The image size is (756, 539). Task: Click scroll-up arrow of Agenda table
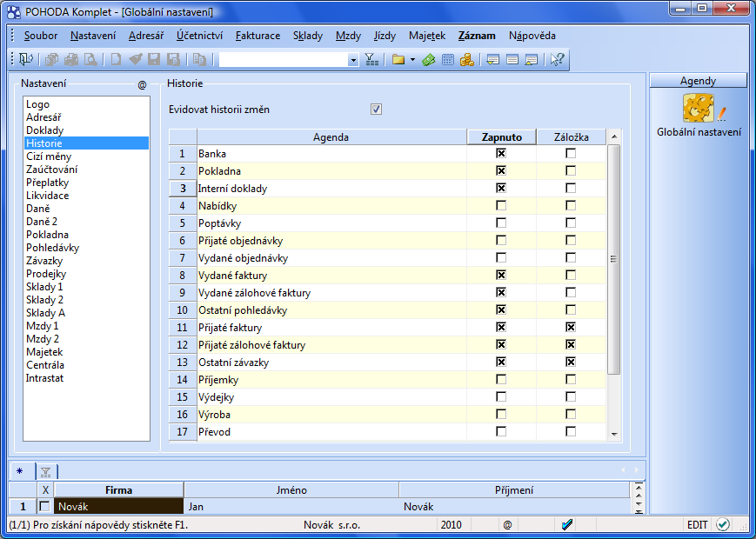point(614,136)
